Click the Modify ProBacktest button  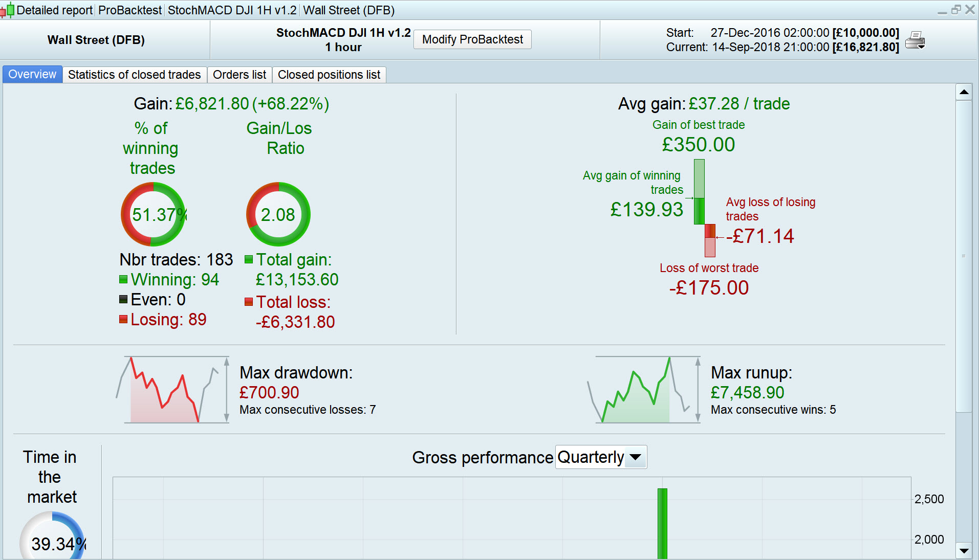point(472,39)
